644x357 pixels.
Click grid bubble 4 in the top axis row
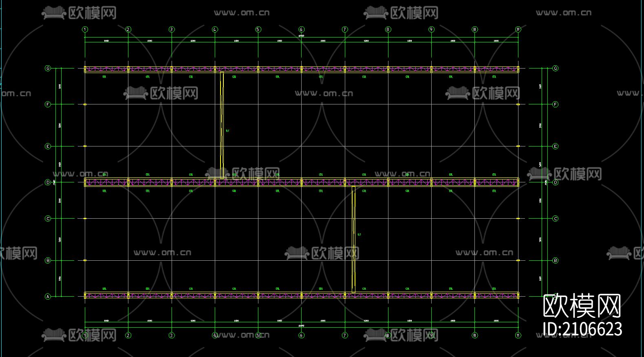point(215,29)
